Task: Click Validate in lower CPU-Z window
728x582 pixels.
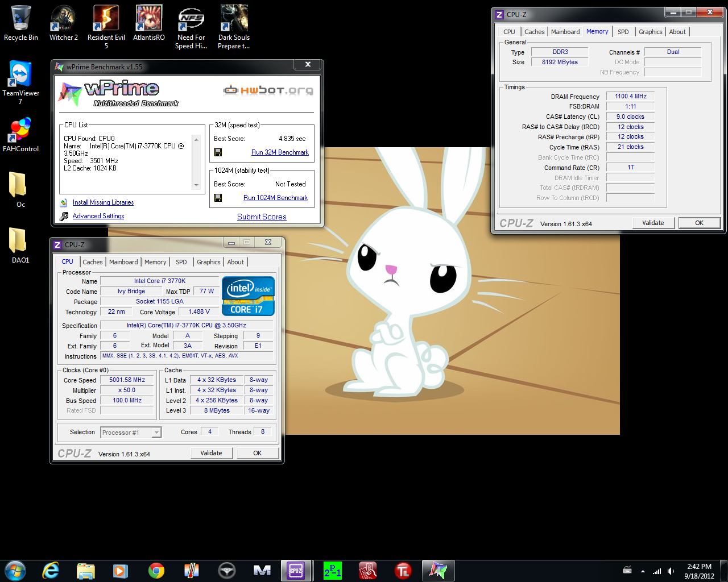Action: click(211, 453)
